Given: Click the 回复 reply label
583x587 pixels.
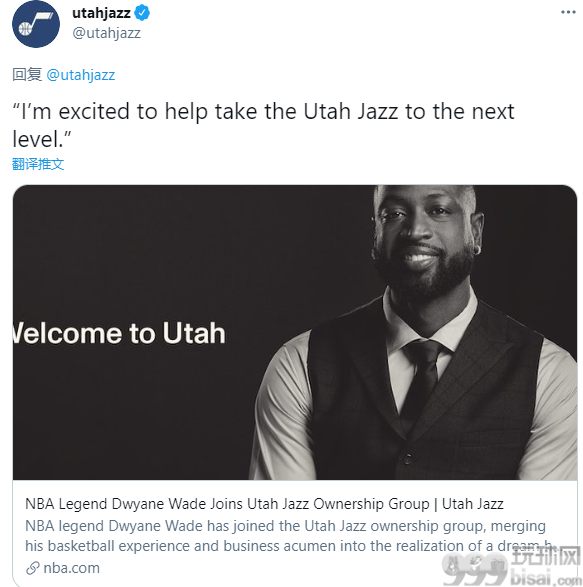Looking at the screenshot, I should coord(27,74).
